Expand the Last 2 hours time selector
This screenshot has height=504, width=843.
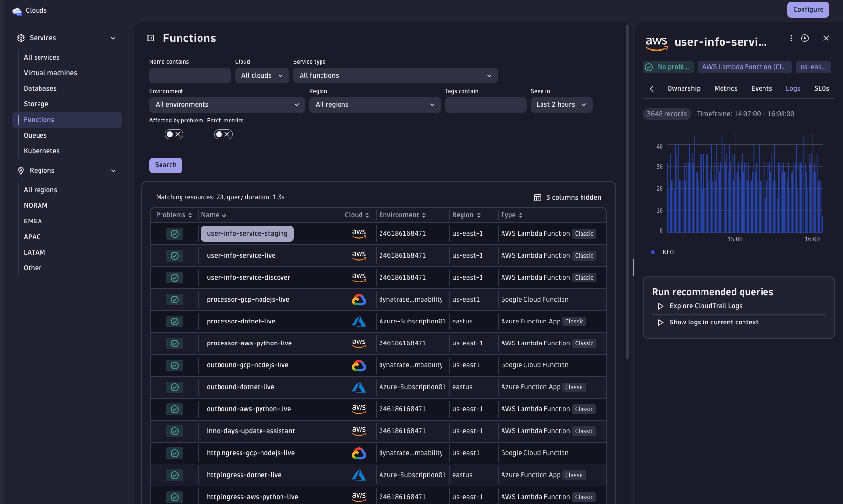[x=561, y=104]
